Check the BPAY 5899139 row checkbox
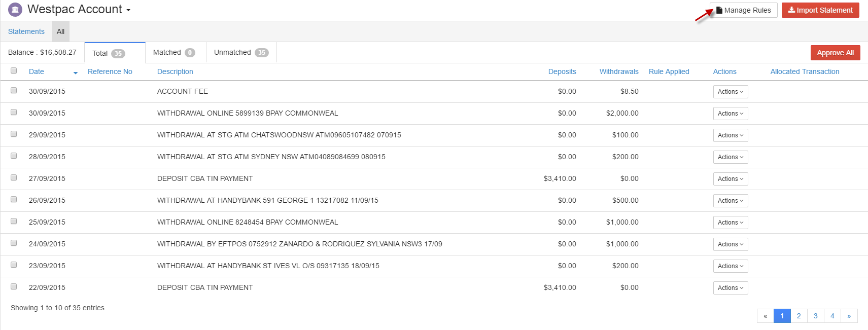 (14, 113)
